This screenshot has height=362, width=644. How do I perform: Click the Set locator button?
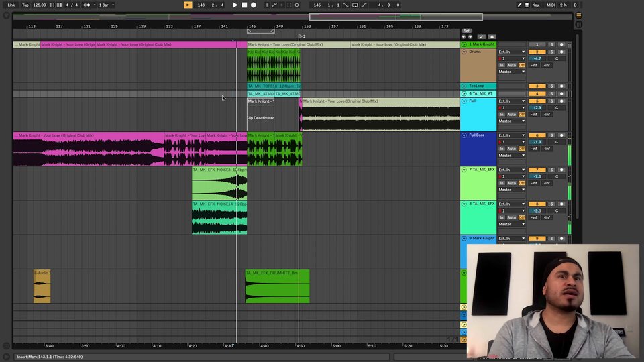[466, 31]
